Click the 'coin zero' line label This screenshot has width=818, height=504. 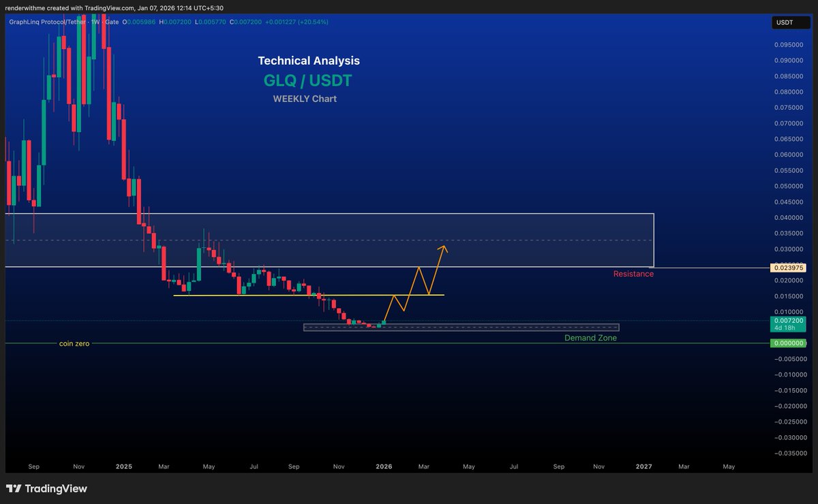tap(74, 344)
